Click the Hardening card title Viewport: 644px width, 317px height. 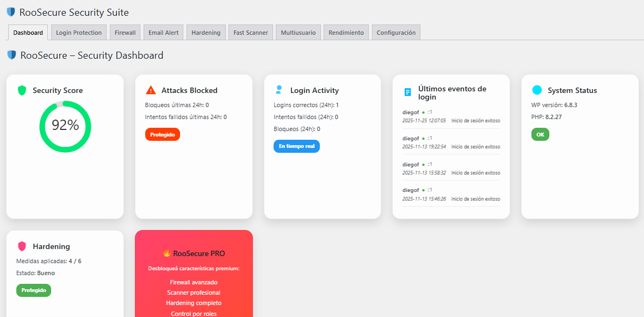coord(51,246)
